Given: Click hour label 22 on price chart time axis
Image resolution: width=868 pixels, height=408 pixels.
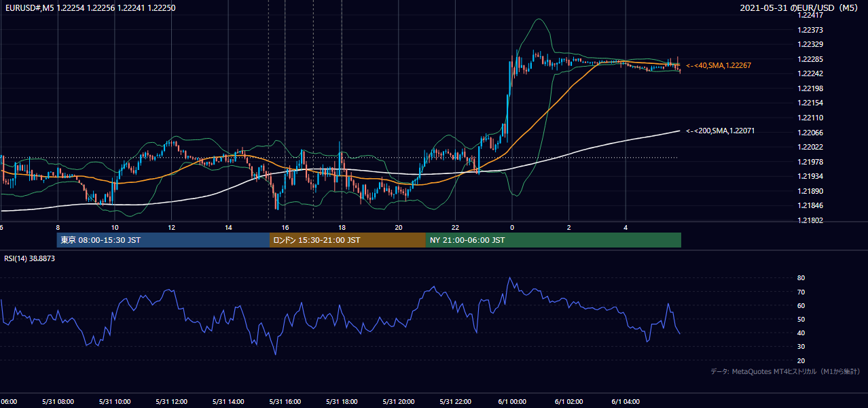Looking at the screenshot, I should coord(456,228).
